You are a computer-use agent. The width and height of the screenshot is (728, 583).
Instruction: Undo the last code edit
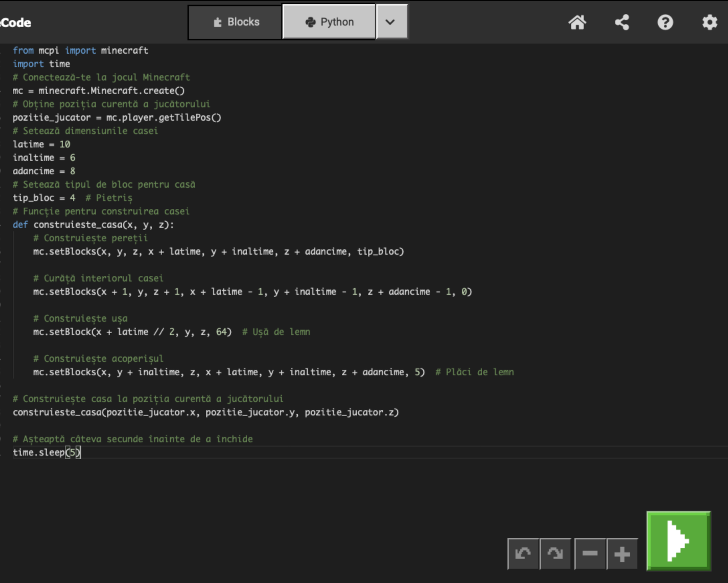[523, 554]
